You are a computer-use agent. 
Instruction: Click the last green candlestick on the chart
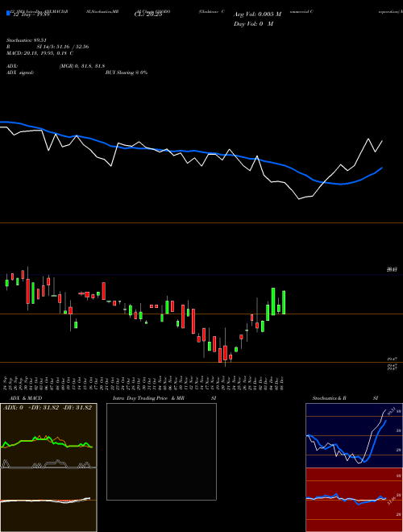pos(284,302)
